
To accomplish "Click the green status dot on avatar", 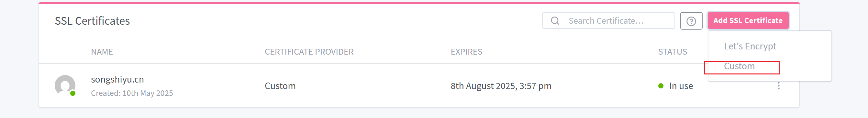I will pos(73,93).
